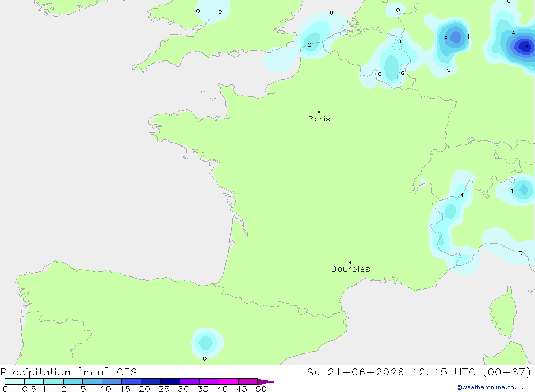The height and width of the screenshot is (392, 535).
Task: Click the 'Precipitation [mm]' title text
Action: [55, 372]
